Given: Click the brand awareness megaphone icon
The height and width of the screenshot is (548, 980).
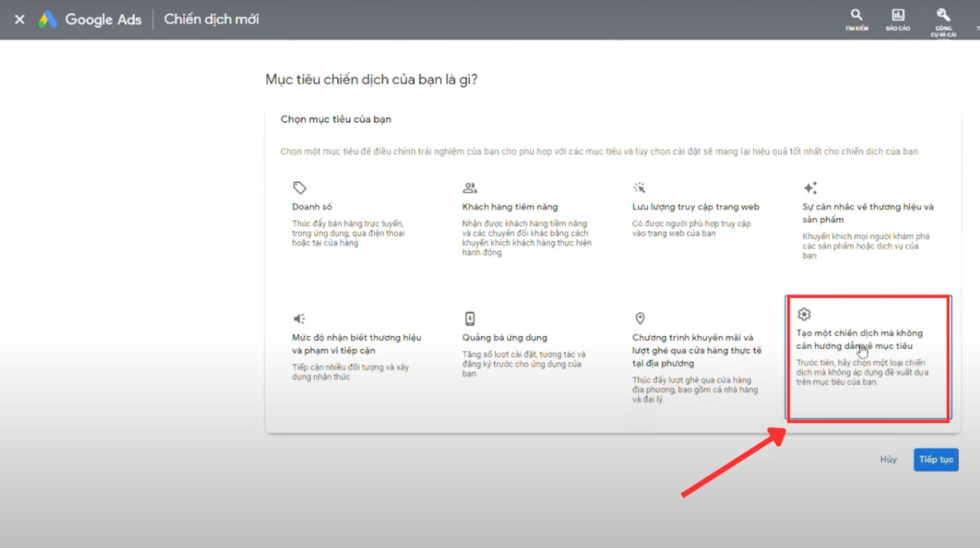Looking at the screenshot, I should [299, 319].
